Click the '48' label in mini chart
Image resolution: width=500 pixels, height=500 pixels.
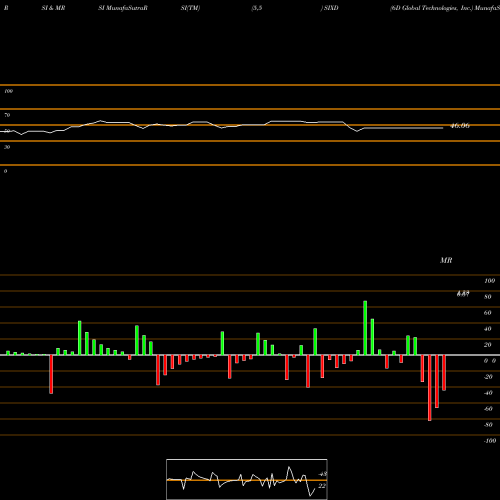[322, 474]
